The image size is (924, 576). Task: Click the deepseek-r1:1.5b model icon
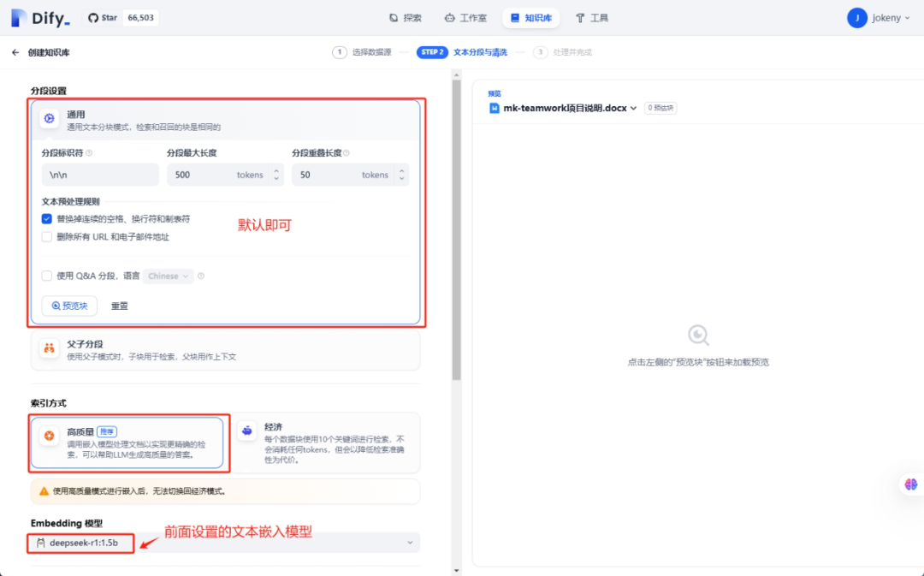coord(41,543)
